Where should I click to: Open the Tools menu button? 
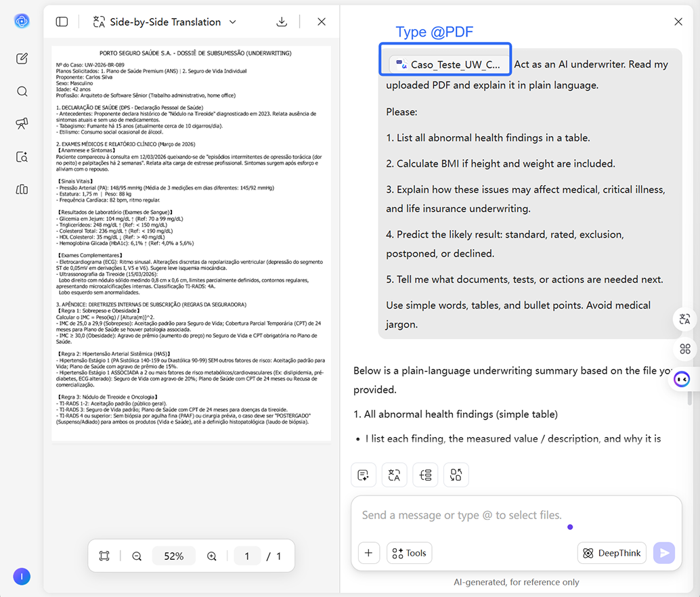tap(410, 553)
